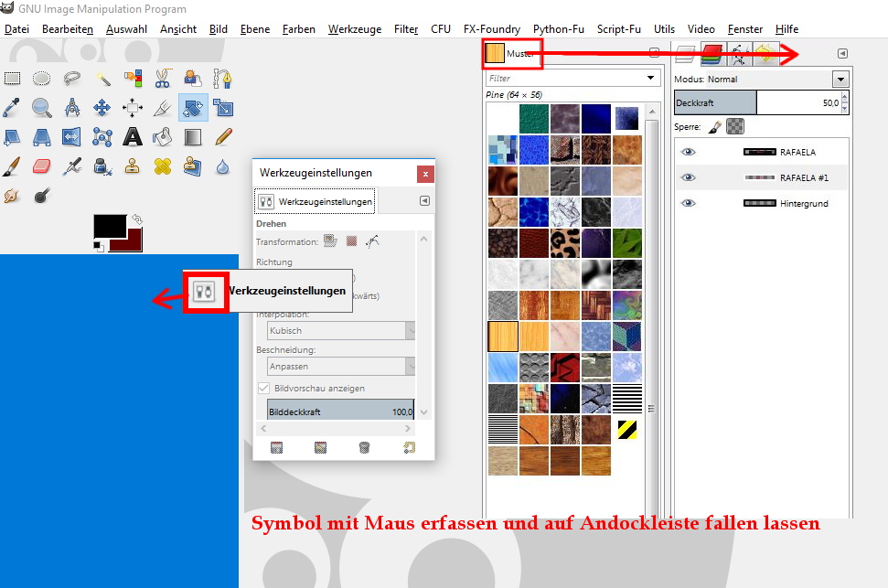Open the Script-Fu menu
888x588 pixels.
click(x=618, y=29)
